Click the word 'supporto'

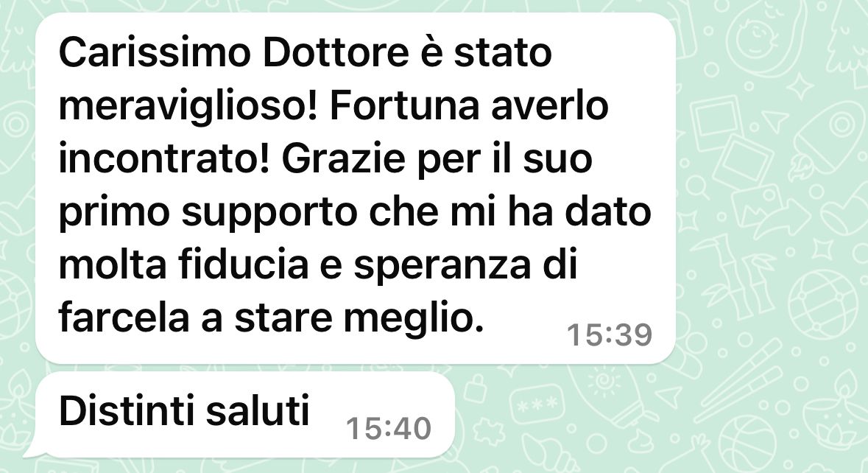[x=269, y=214]
